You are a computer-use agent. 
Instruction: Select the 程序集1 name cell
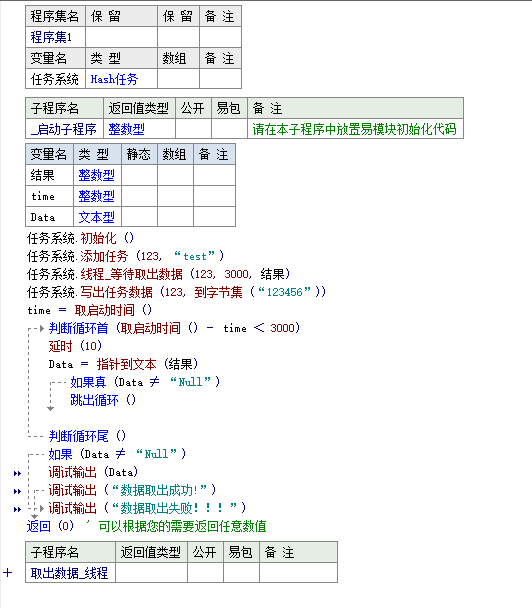click(55, 37)
